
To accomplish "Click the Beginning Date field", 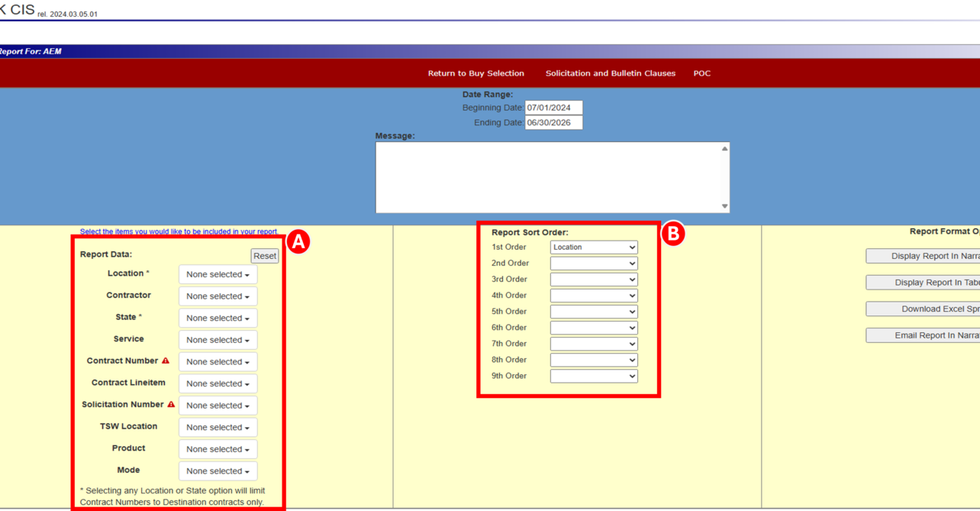I will [x=553, y=108].
